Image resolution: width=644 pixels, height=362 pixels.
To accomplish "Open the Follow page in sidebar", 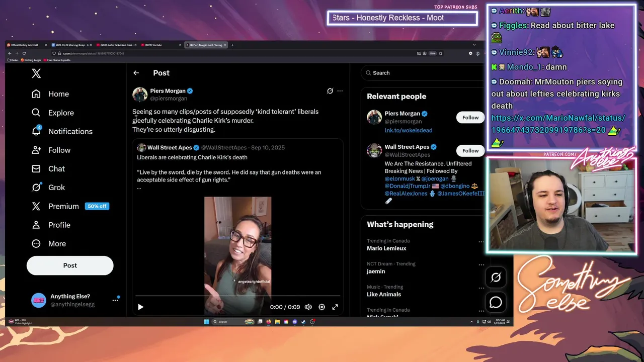I will 51,150.
